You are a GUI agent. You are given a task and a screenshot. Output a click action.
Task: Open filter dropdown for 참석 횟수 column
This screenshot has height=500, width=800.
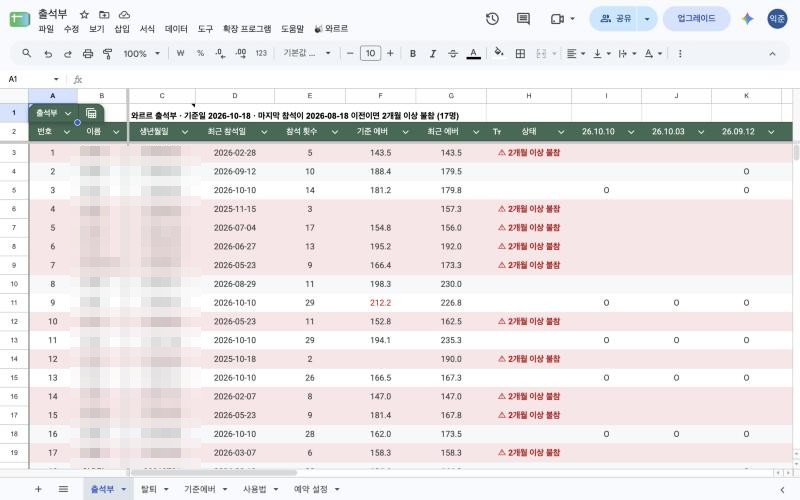pos(335,132)
